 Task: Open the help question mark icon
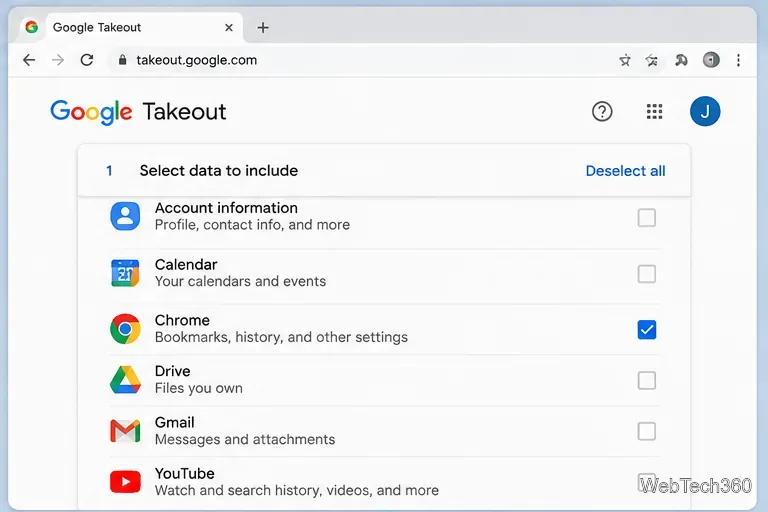pyautogui.click(x=602, y=112)
